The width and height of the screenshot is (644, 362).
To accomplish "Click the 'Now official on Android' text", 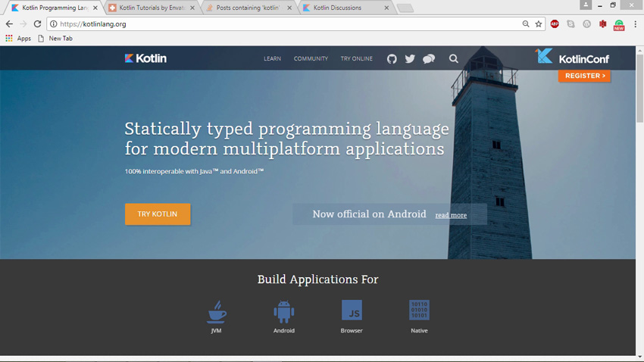I will pyautogui.click(x=369, y=214).
